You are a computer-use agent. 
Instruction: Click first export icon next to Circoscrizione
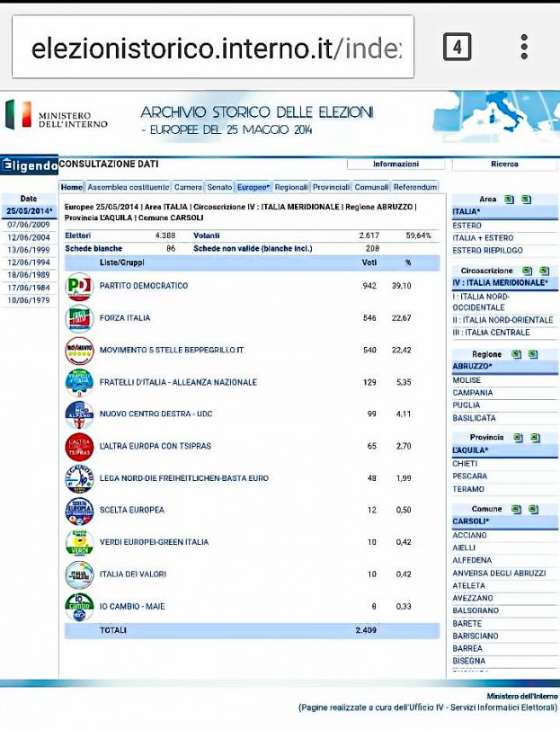[x=527, y=271]
